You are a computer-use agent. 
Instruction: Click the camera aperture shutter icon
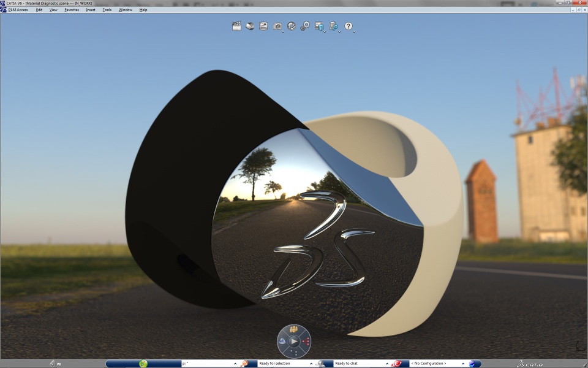coord(292,26)
